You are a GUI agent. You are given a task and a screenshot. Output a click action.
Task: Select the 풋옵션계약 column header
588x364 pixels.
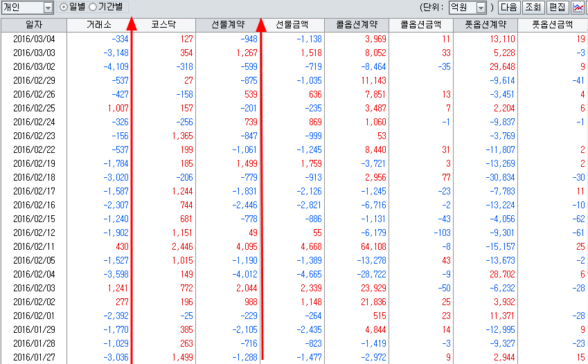coord(485,24)
